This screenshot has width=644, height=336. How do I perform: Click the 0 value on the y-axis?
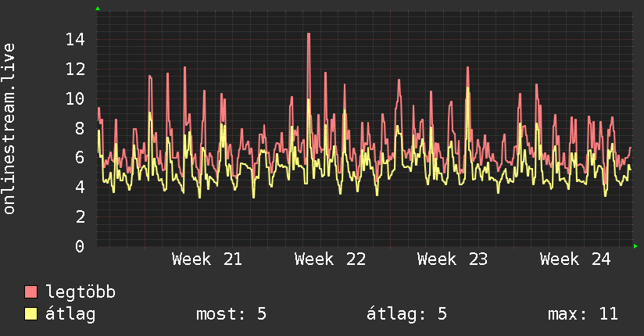point(80,246)
